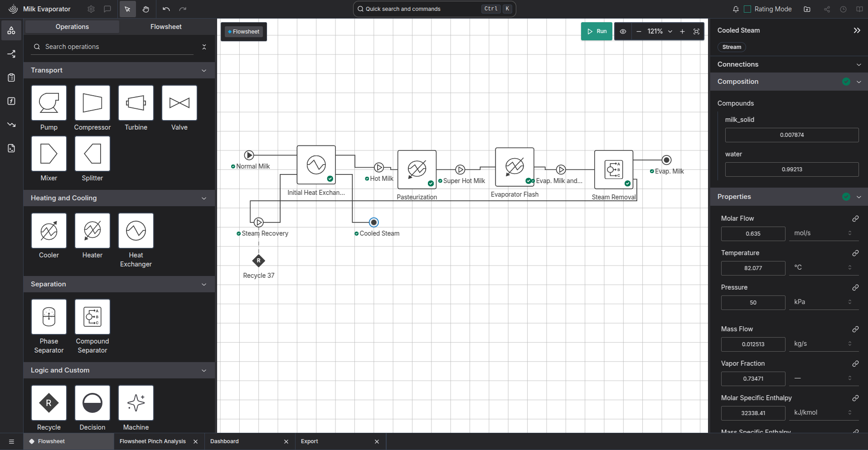The width and height of the screenshot is (868, 450).
Task: Activate the hand pan tool
Action: (145, 9)
